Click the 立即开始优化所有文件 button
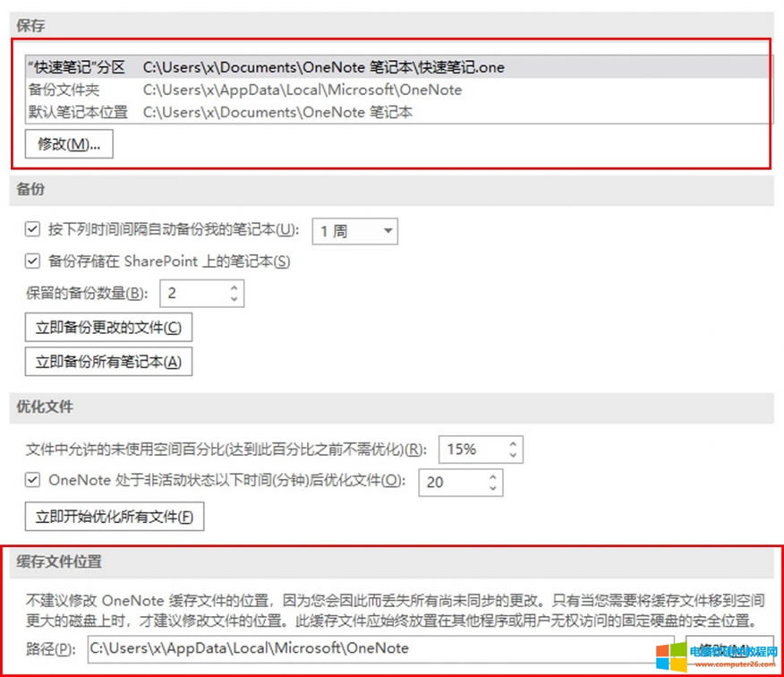 pos(115,517)
